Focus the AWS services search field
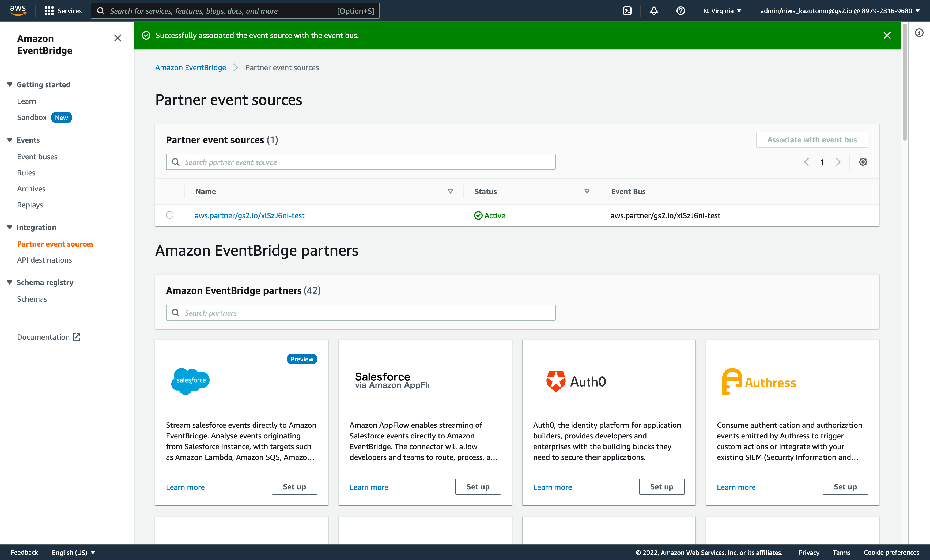This screenshot has width=930, height=560. [x=235, y=10]
